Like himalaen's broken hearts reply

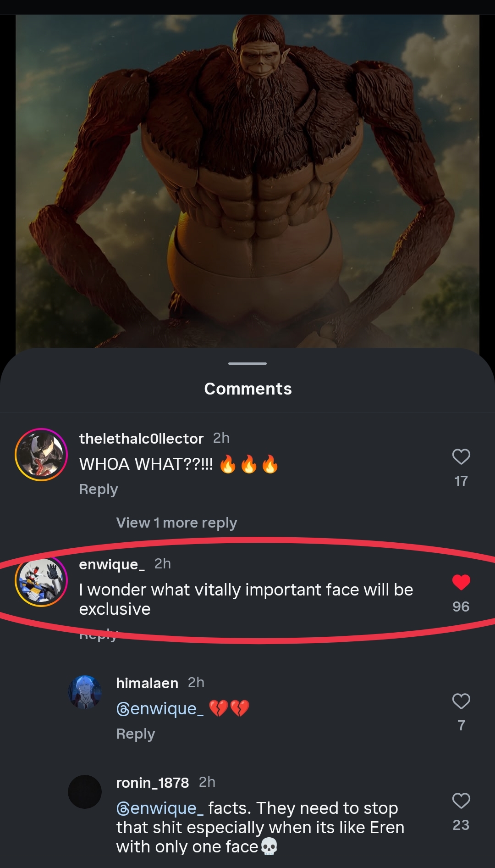461,701
